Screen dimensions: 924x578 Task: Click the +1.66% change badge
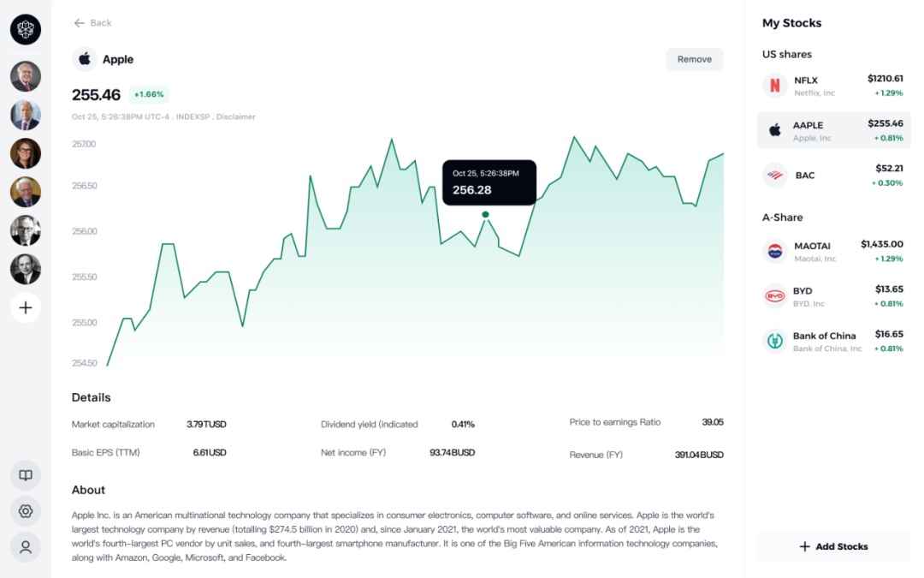click(149, 94)
